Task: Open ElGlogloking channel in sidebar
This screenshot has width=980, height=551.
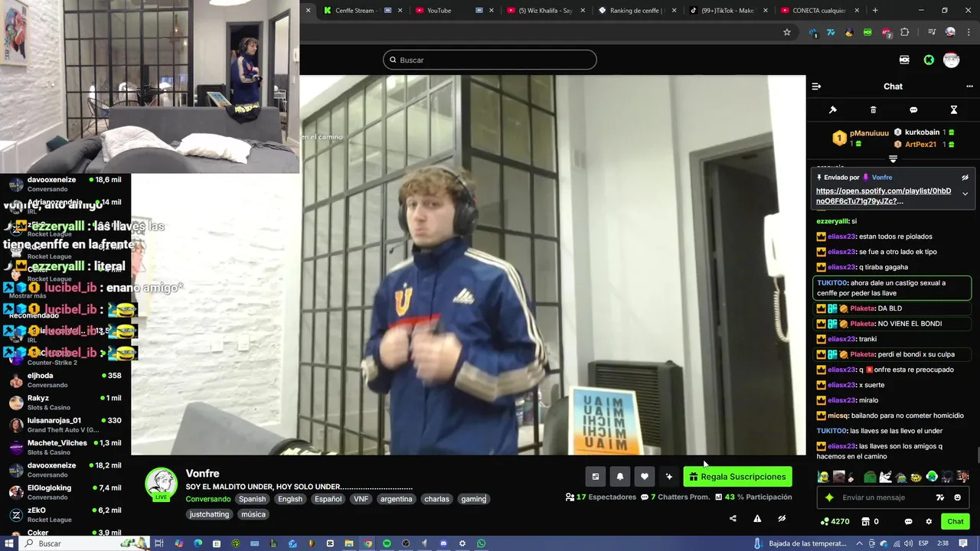Action: pyautogui.click(x=65, y=492)
